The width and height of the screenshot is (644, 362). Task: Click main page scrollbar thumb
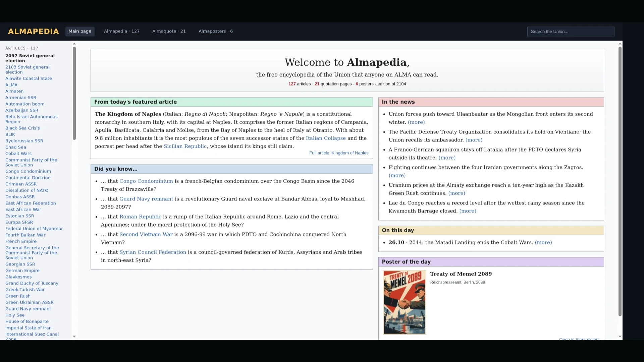620,181
